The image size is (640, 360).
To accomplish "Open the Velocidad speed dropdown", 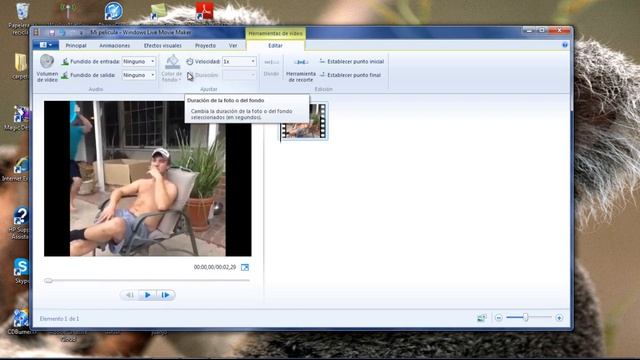I will (253, 62).
